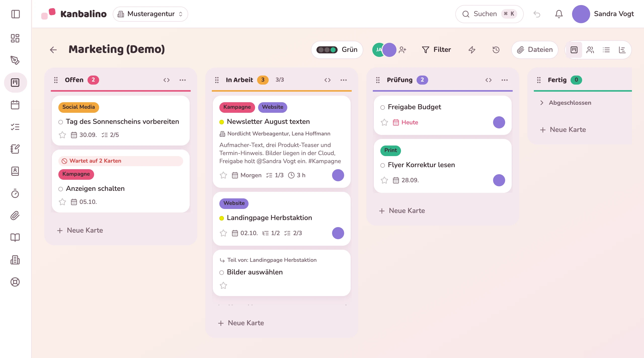Switch to the list view tab
The width and height of the screenshot is (644, 358).
coord(606,50)
